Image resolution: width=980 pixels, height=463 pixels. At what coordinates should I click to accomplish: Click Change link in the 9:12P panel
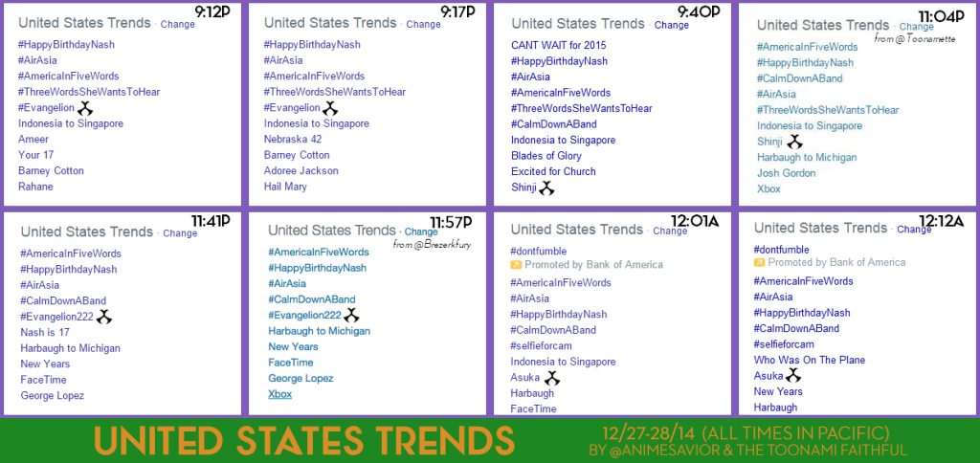[177, 24]
